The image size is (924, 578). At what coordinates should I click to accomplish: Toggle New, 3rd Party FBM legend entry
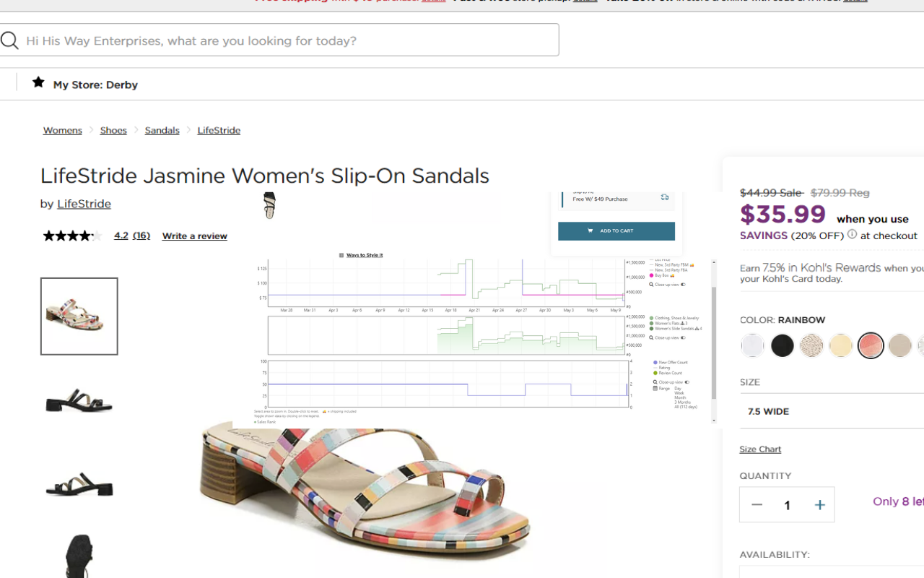click(674, 265)
